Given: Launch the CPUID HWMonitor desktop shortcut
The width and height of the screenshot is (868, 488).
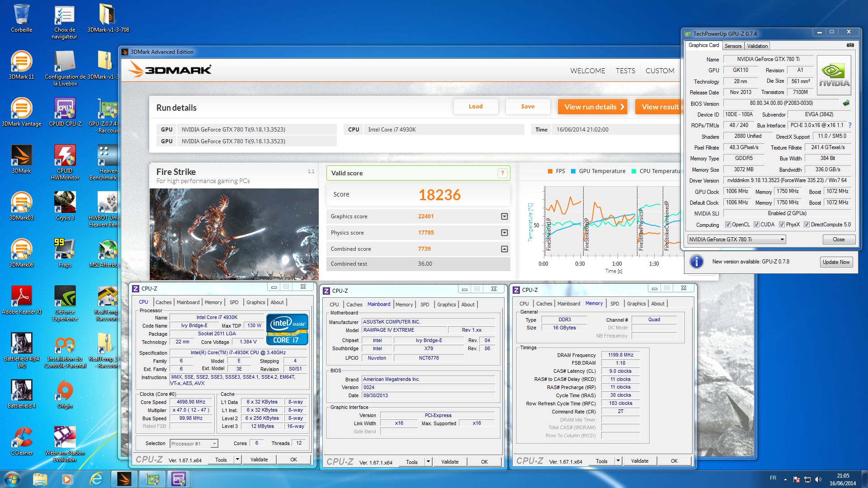Looking at the screenshot, I should [65, 162].
